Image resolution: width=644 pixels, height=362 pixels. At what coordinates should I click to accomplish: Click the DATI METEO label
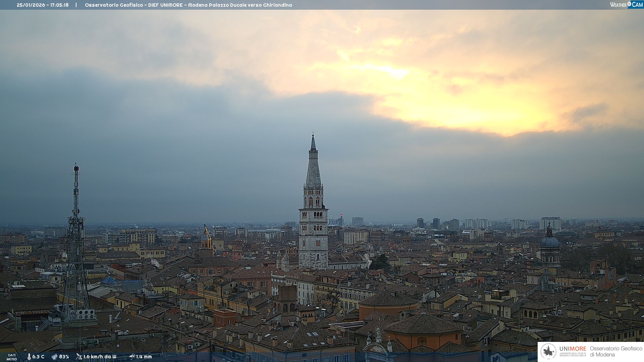coord(12,357)
